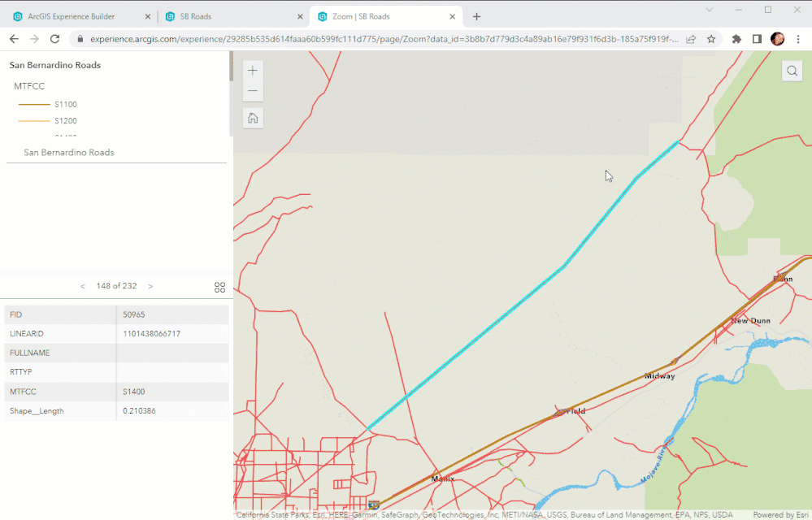812x520 pixels.
Task: Click the New Dunn map label
Action: (x=751, y=321)
